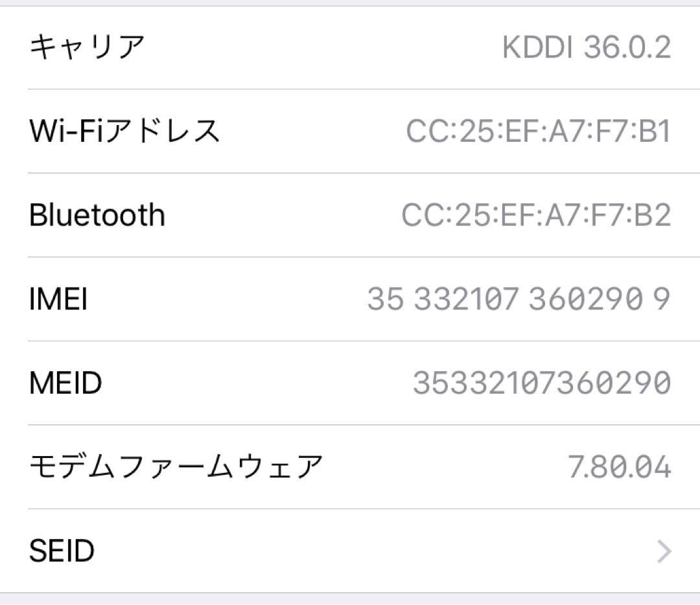Viewport: 700px width, 605px height.
Task: Tap the IMEI number 35 332107 360290 9
Action: pos(517,298)
